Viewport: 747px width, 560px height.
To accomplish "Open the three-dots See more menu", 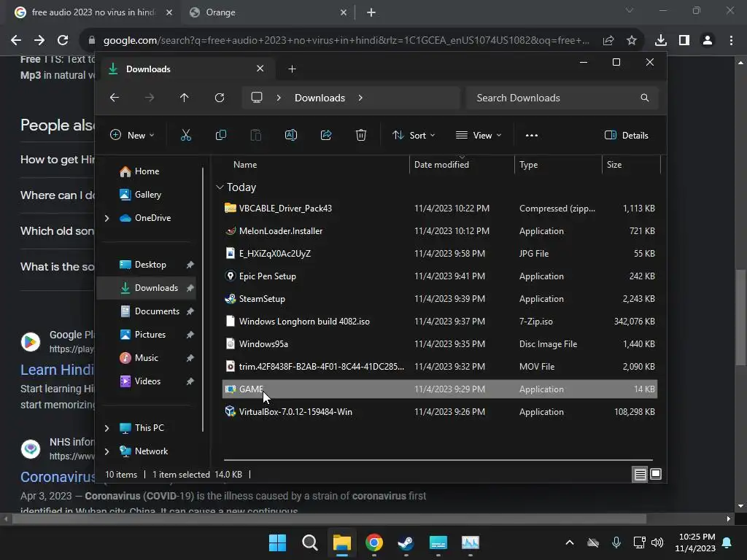I will point(532,135).
